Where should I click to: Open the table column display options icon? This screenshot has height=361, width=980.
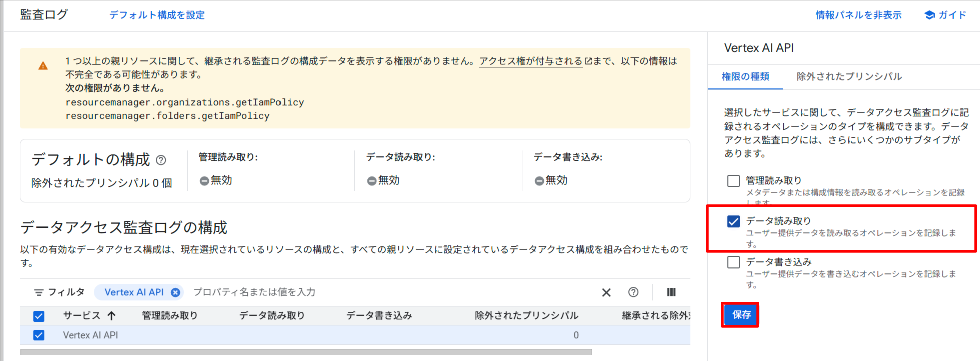671,292
